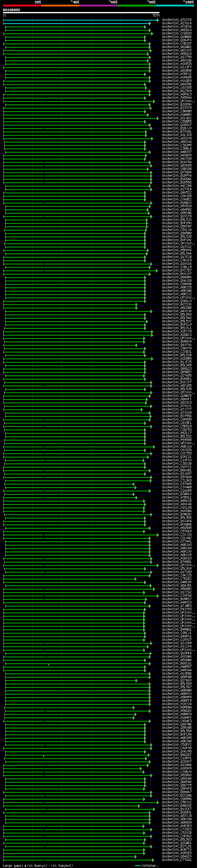Click the orange ~40% identity legend segment
Viewport: 197px width, 868px height.
coord(61,6)
